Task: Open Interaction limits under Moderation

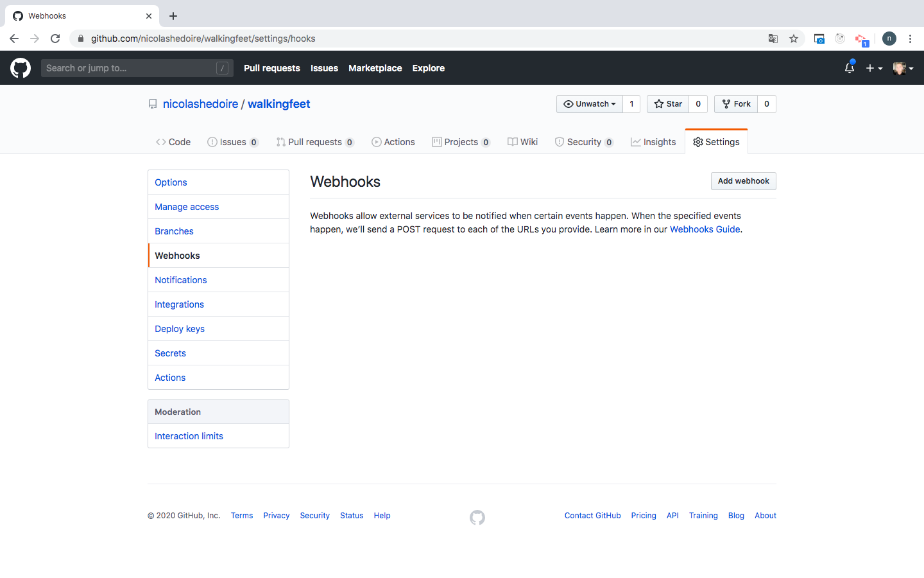Action: [x=218, y=436]
